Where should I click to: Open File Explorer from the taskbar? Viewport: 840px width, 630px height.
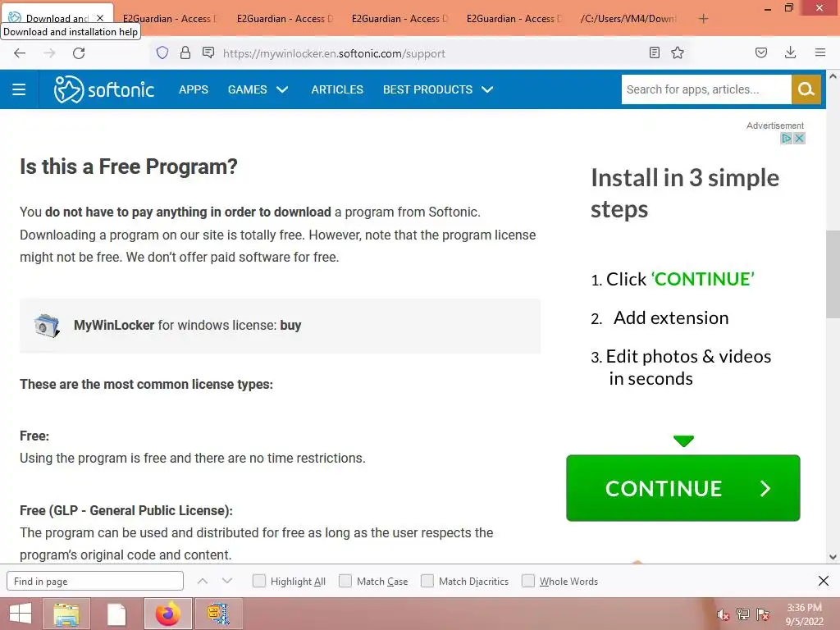click(66, 614)
